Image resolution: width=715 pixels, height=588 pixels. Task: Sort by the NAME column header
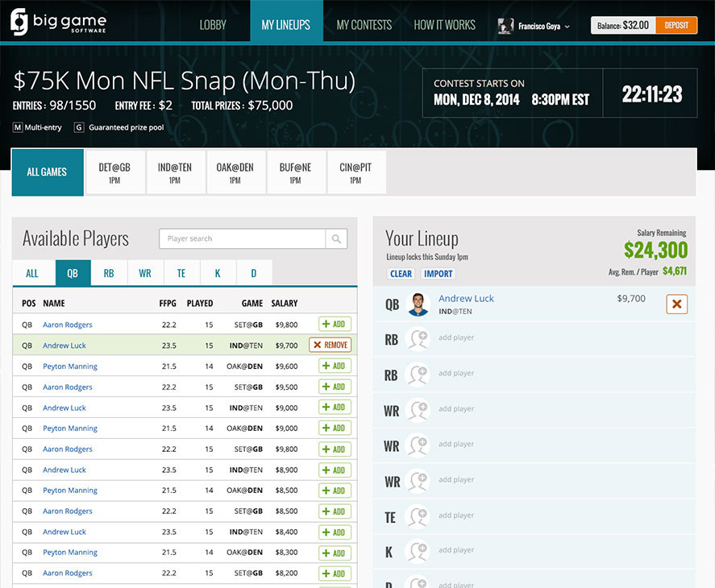tap(54, 303)
